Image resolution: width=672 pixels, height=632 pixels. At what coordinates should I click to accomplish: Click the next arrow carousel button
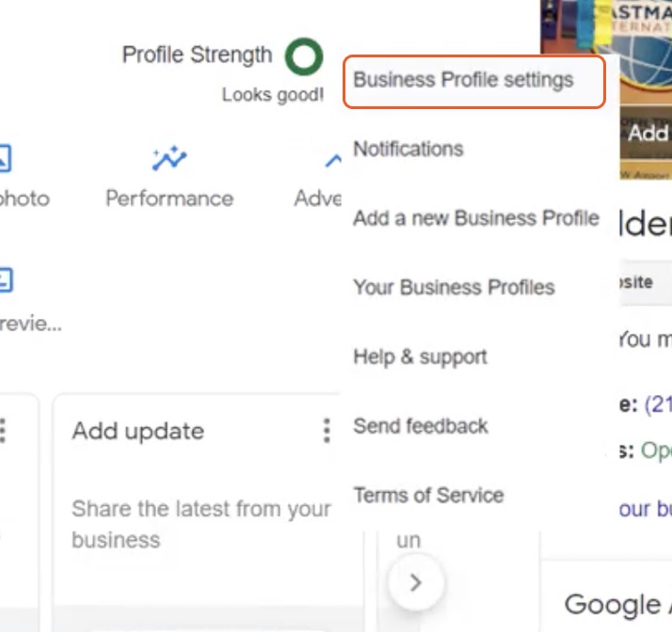click(416, 582)
